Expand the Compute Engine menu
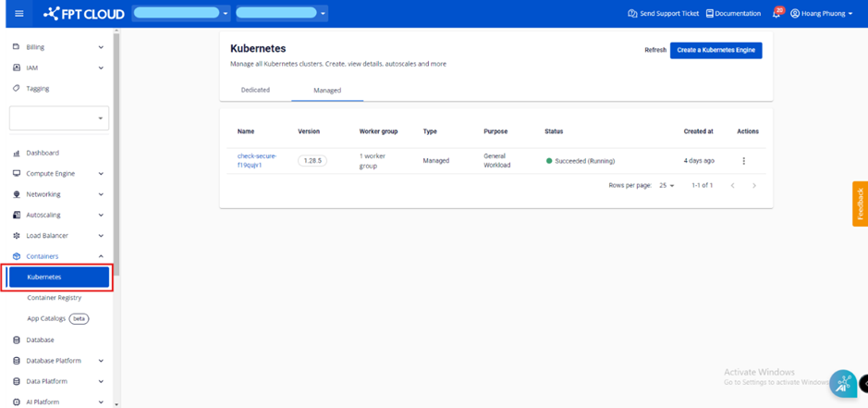This screenshot has width=868, height=408. [x=101, y=174]
